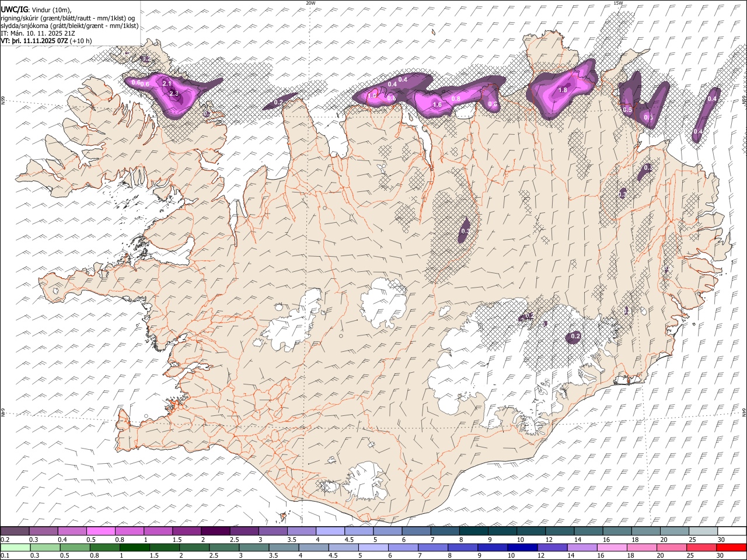Click the 1.8 precipitation value in the northeast
Screen dimensions: 747x560
tap(563, 90)
